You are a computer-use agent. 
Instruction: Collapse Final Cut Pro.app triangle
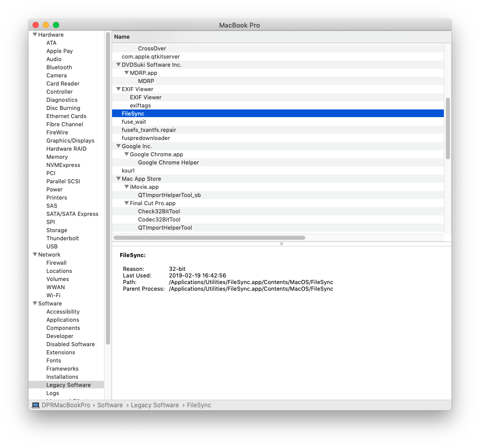[126, 203]
